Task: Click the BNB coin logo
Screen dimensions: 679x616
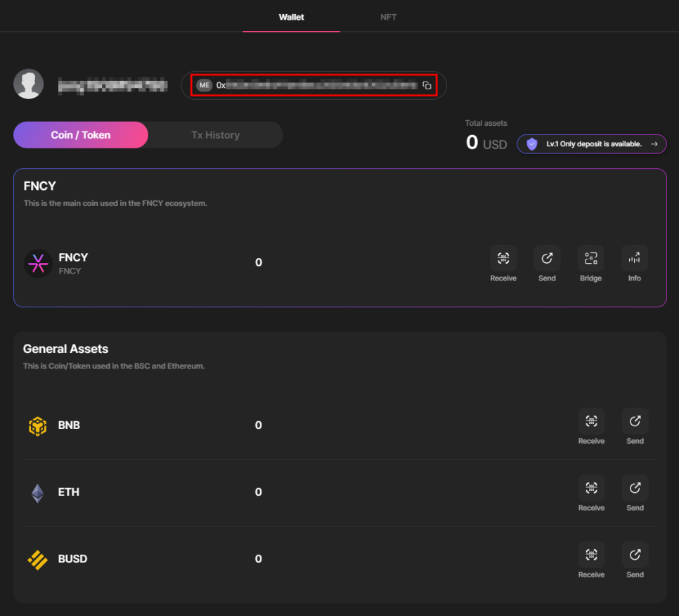Action: tap(38, 426)
